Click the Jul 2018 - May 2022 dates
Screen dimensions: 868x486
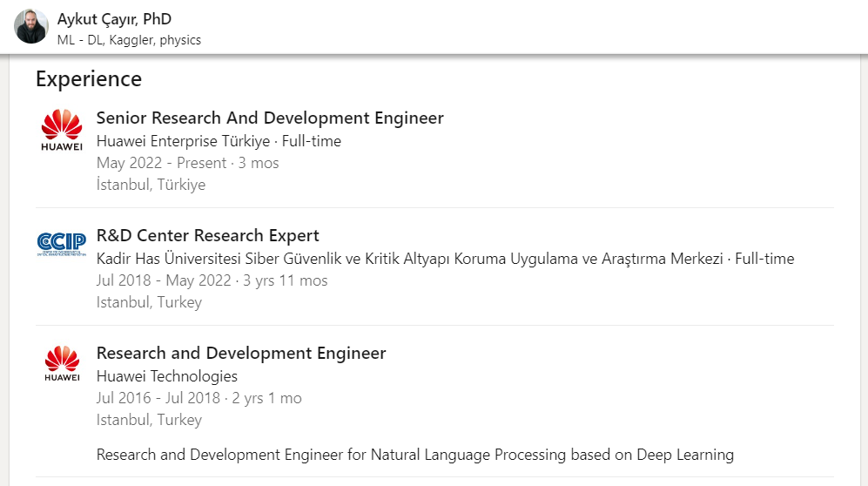click(212, 280)
